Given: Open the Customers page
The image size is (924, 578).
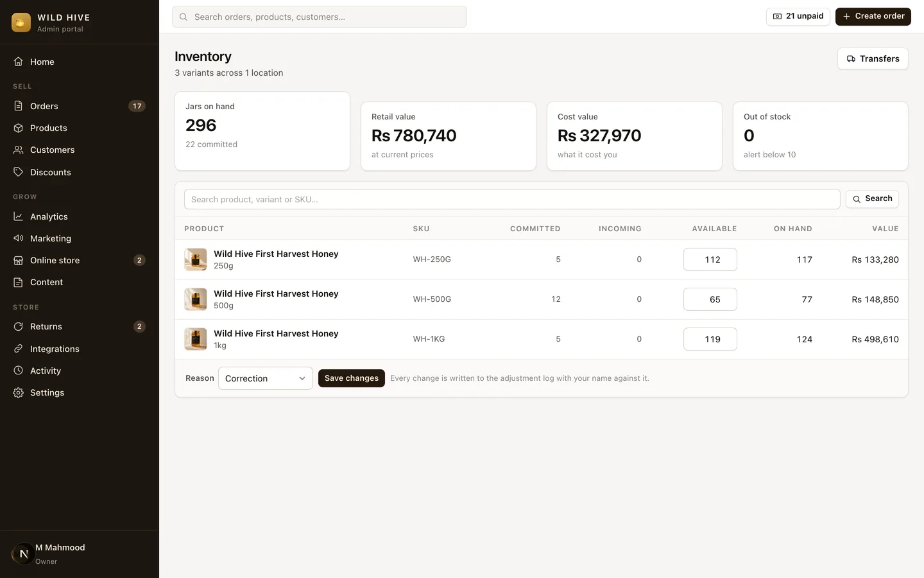Looking at the screenshot, I should 80,150.
